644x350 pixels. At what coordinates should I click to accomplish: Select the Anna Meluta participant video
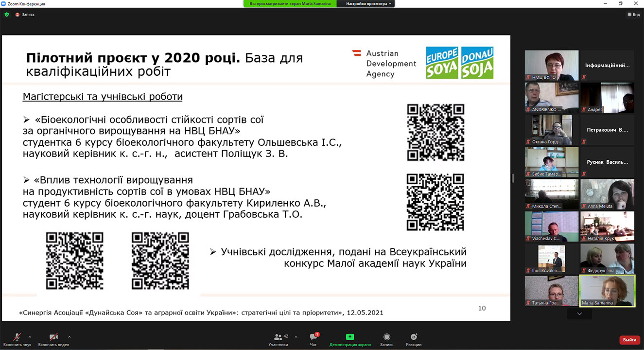pos(607,194)
